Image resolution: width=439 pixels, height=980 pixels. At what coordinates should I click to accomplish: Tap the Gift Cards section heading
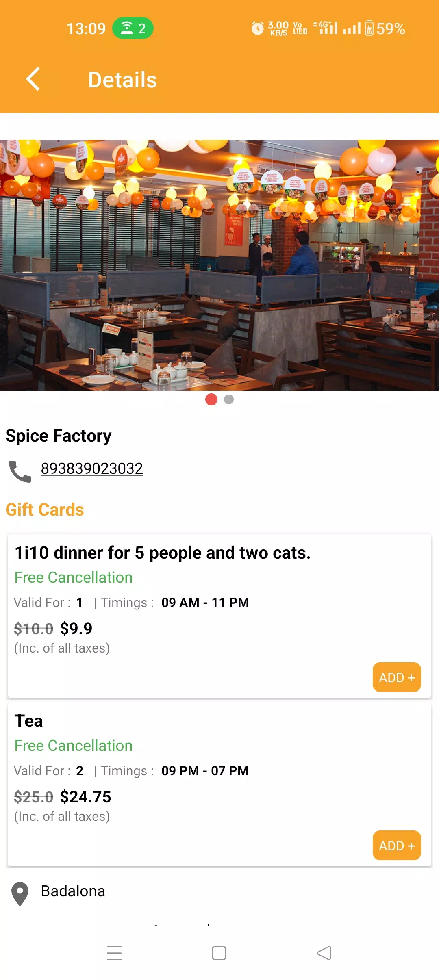(45, 510)
